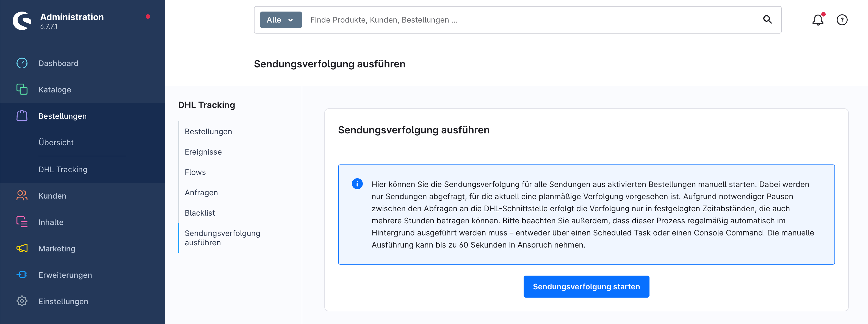Open help with the question mark icon
Viewport: 868px width, 324px height.
click(842, 20)
